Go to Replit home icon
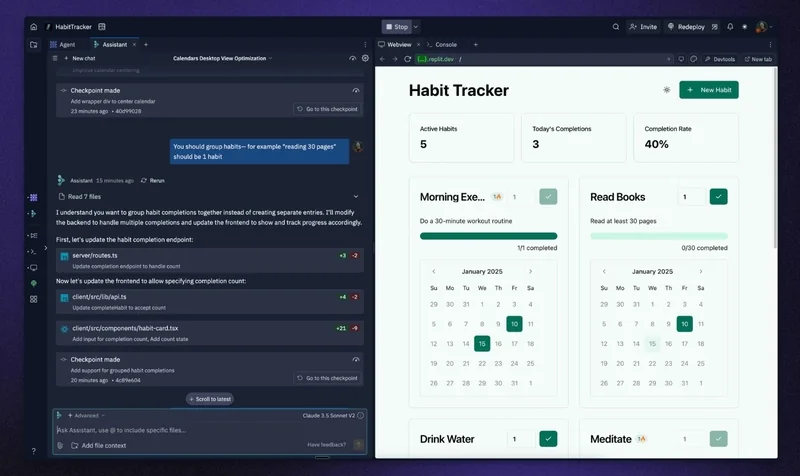 (x=34, y=27)
